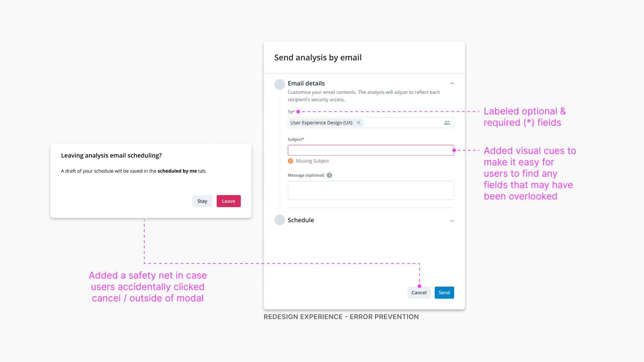Choose Stay in the leaving dialog
Image resolution: width=644 pixels, height=362 pixels.
tap(202, 201)
